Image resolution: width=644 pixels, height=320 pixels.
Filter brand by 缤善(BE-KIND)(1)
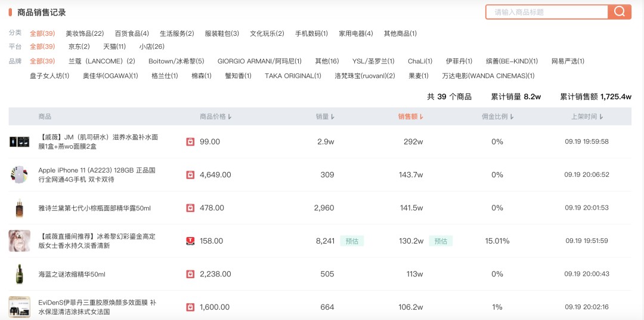coord(512,61)
